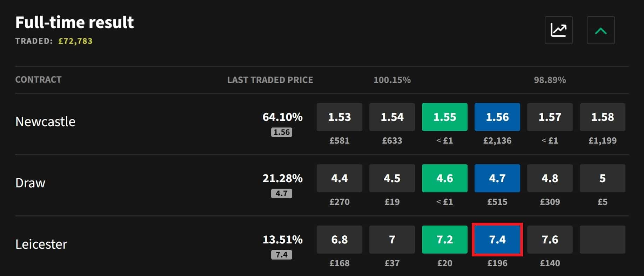The width and height of the screenshot is (644, 276).
Task: Select Leicester back price 7.2
Action: tap(444, 240)
